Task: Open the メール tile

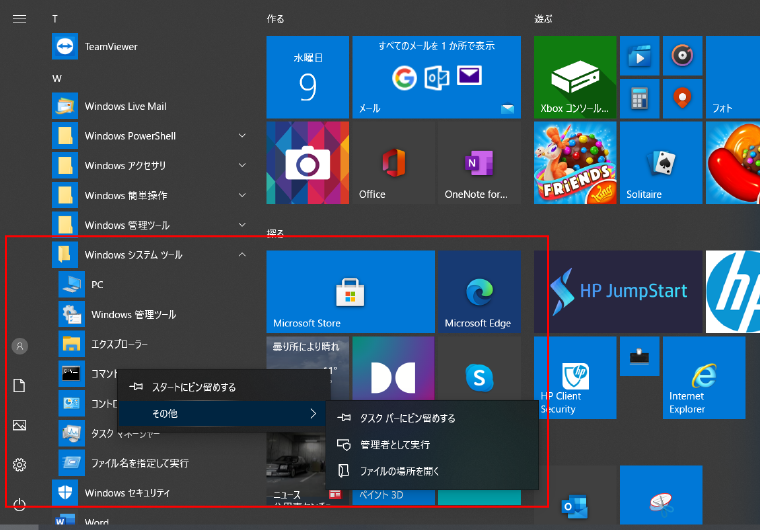Action: click(x=437, y=77)
